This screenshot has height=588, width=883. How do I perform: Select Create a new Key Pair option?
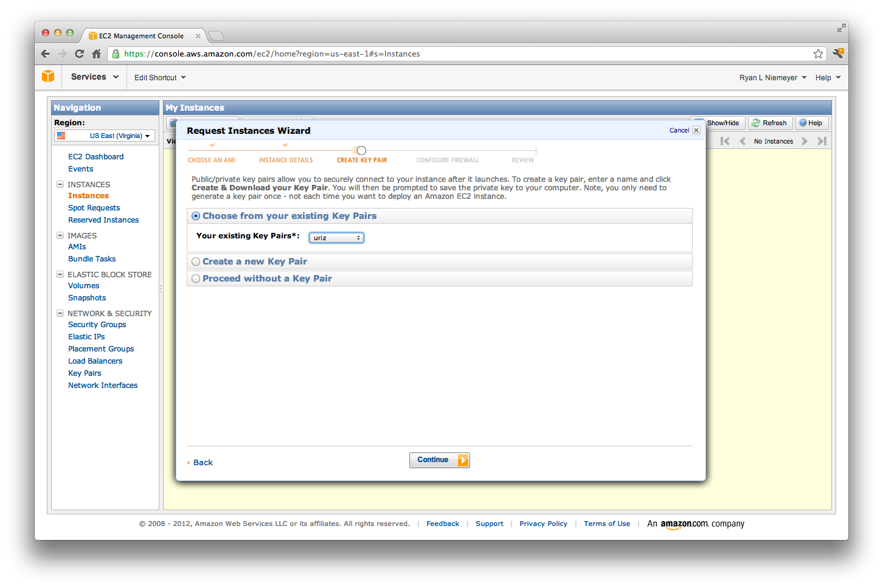click(x=196, y=261)
